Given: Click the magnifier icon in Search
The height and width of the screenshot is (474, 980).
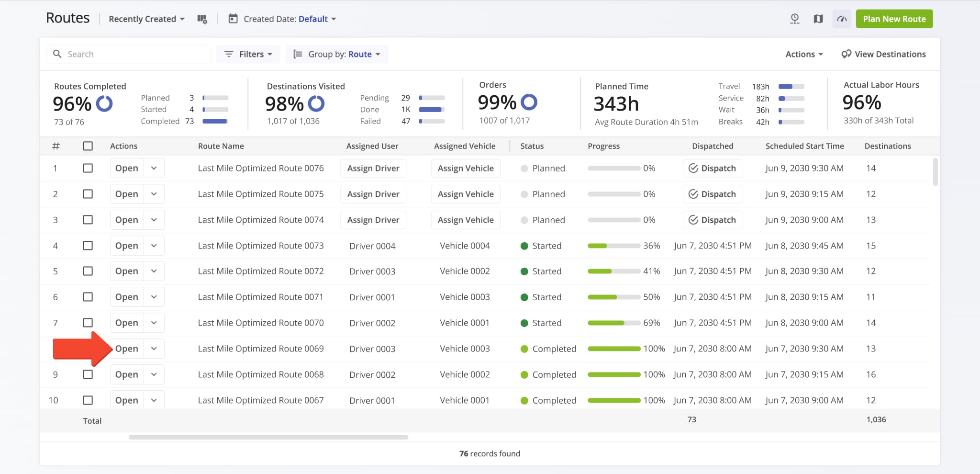Looking at the screenshot, I should (57, 54).
